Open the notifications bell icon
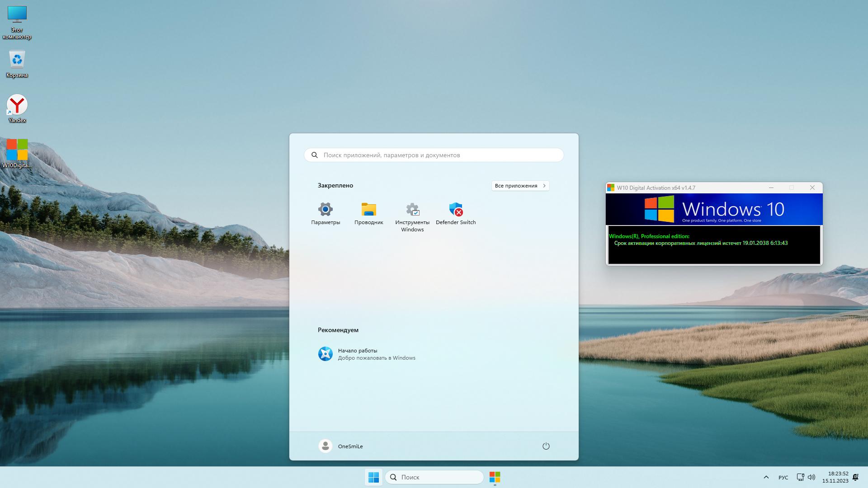Image resolution: width=868 pixels, height=488 pixels. pos(855,477)
